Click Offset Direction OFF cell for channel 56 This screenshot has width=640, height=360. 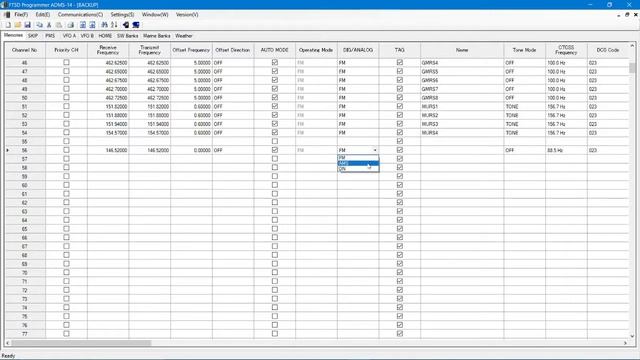click(x=233, y=150)
